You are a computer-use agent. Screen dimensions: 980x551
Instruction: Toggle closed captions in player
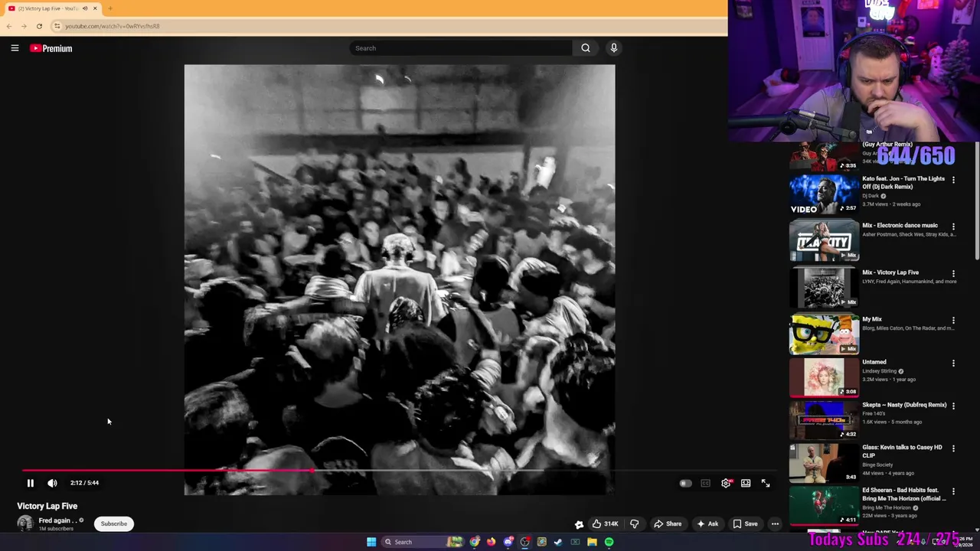tap(706, 483)
